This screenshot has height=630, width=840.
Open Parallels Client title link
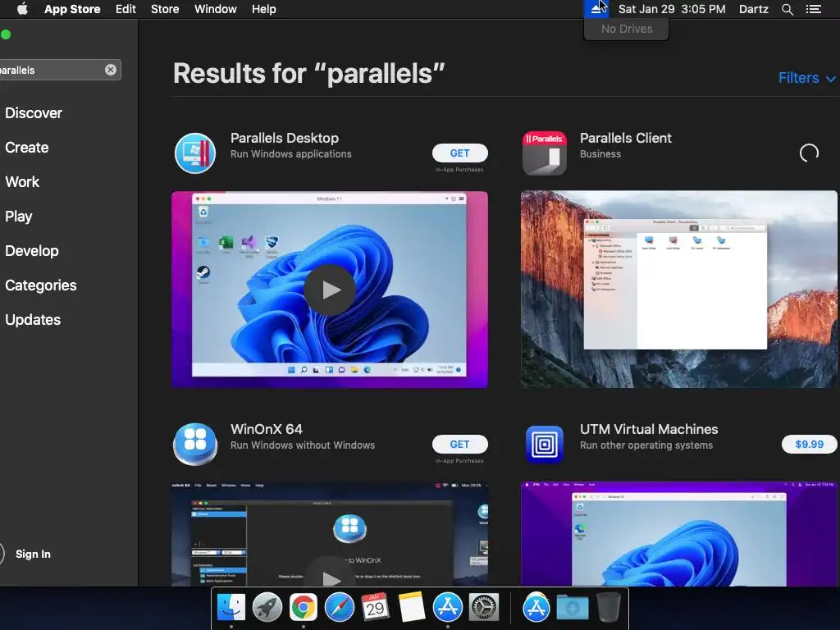625,138
